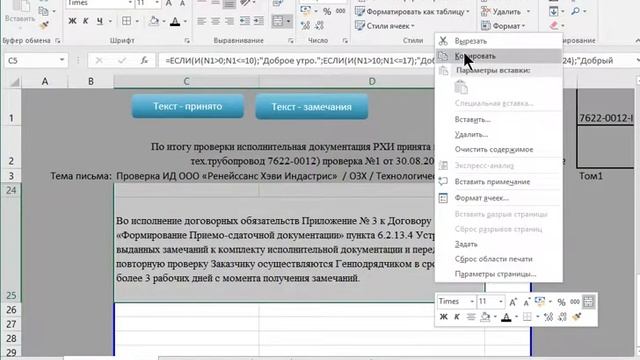Choose Формат ячеек... in the context menu
This screenshot has height=360, width=640.
[x=499, y=198]
